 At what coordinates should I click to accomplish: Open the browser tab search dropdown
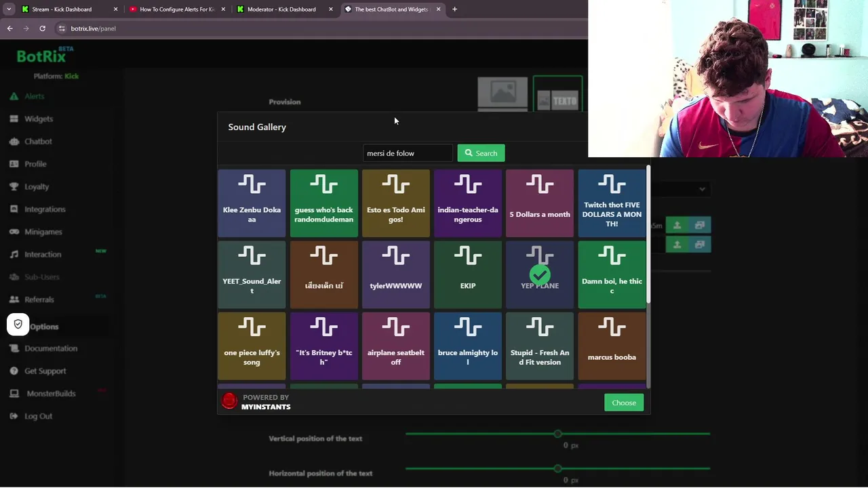[8, 9]
